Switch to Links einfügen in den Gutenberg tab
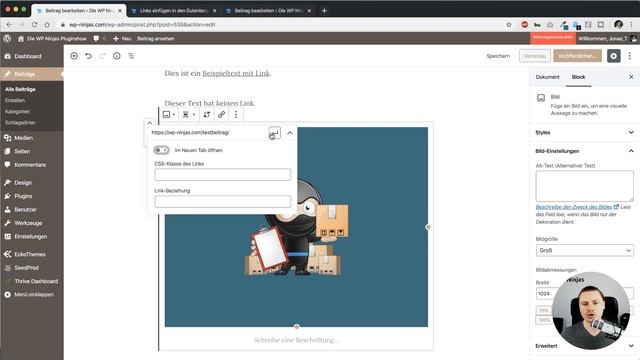Viewport: 640px width, 360px height. click(174, 11)
